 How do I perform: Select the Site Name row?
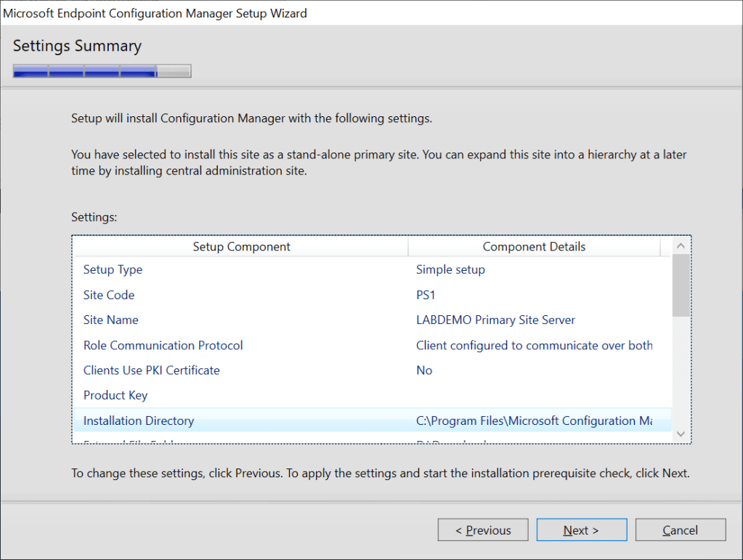(x=111, y=320)
